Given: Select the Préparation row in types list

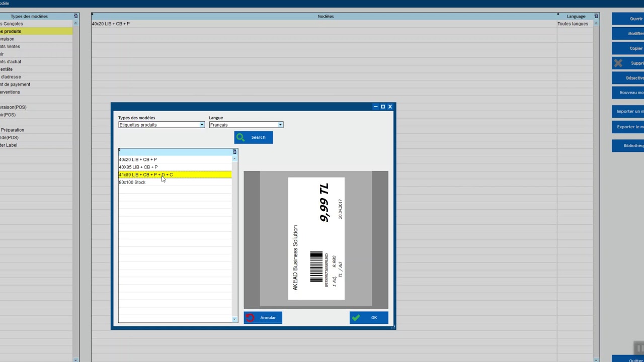Looking at the screenshot, I should coord(36,130).
